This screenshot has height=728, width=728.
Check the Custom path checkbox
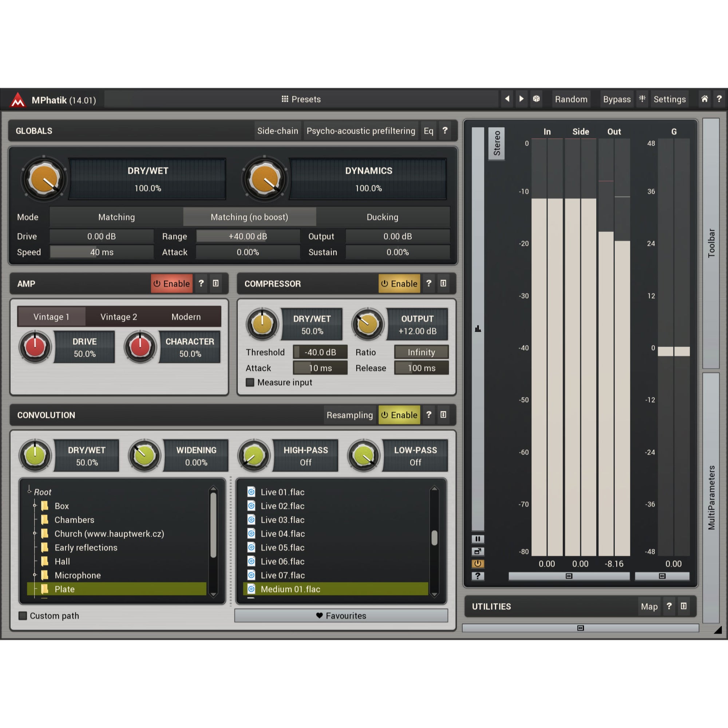tap(23, 615)
